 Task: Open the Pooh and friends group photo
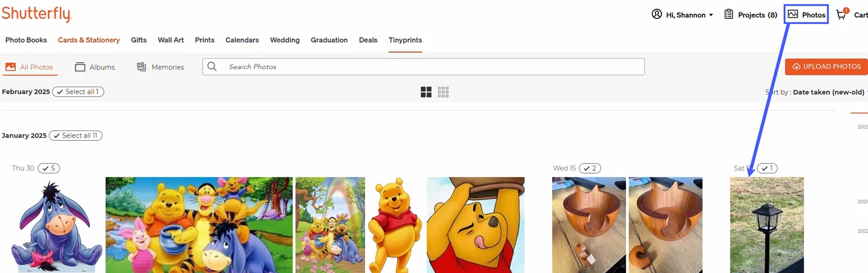point(199,225)
